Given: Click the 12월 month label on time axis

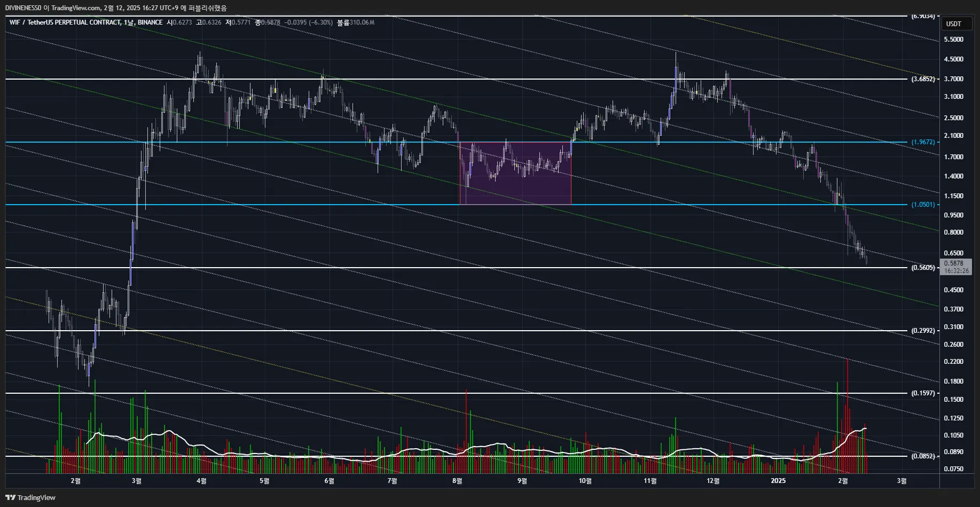Looking at the screenshot, I should 713,481.
